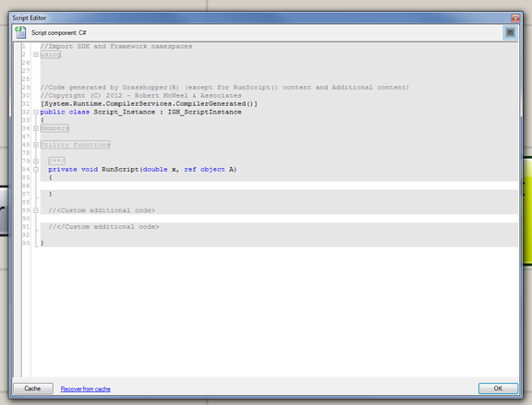
Task: Expand the collapsed /**/ comment block
Action: [36, 161]
